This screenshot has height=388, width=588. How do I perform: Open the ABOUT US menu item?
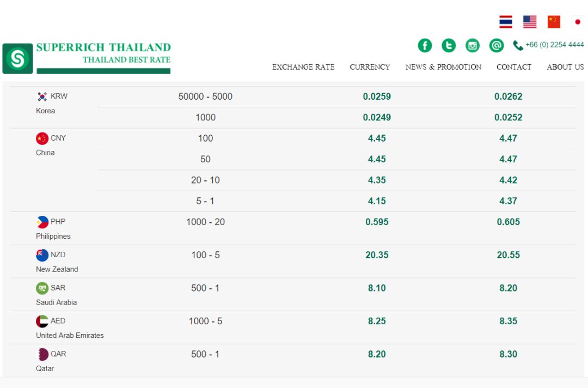click(x=565, y=67)
